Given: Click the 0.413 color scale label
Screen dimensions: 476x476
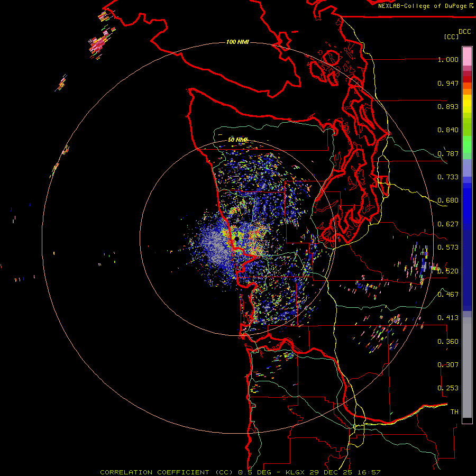Looking at the screenshot, I should pyautogui.click(x=448, y=318).
